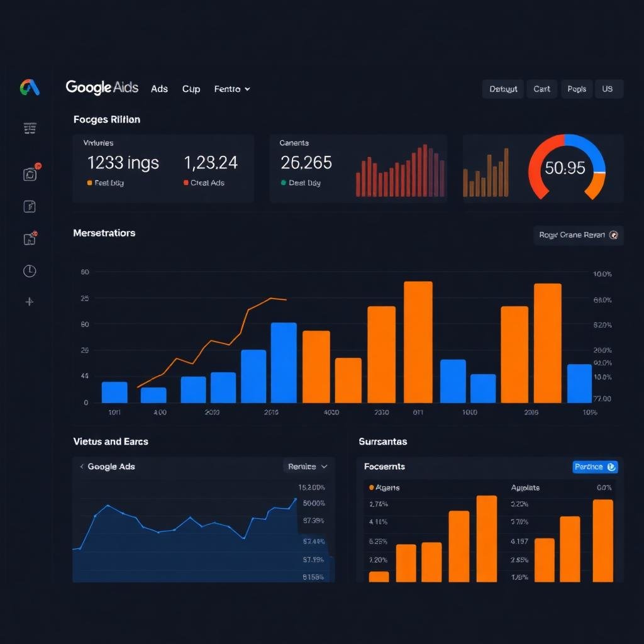This screenshot has height=644, width=644.
Task: Click the tallest orange bar in Mersetratiors chart
Action: [x=418, y=341]
